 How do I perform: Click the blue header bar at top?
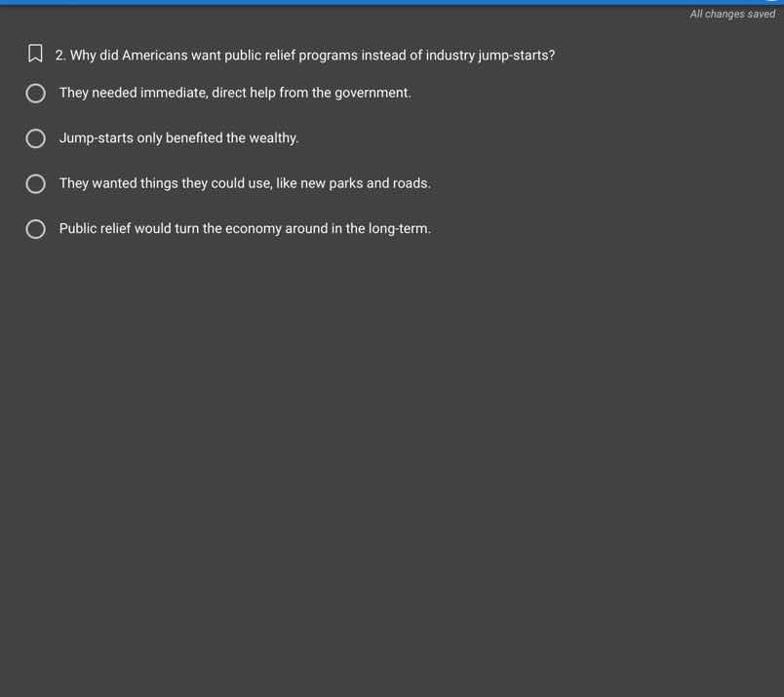point(392,2)
